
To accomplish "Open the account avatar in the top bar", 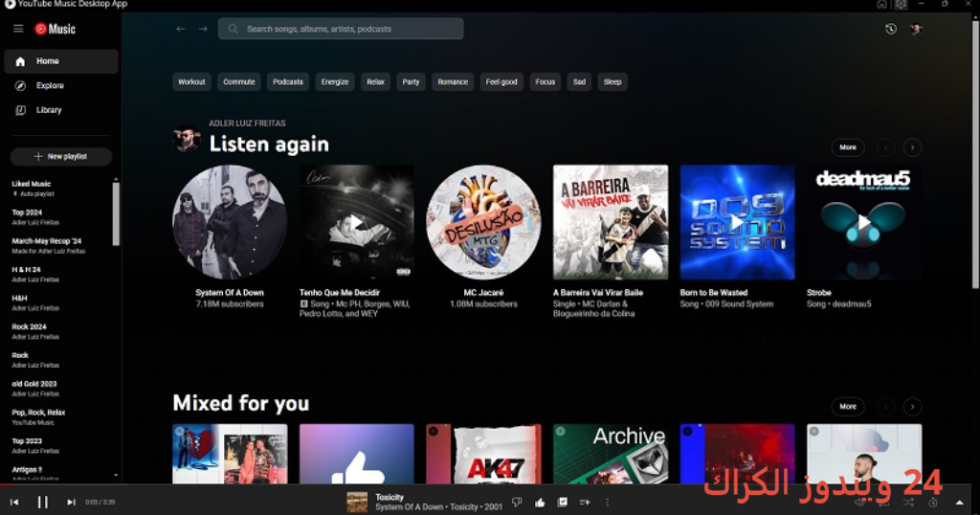I will point(916,29).
